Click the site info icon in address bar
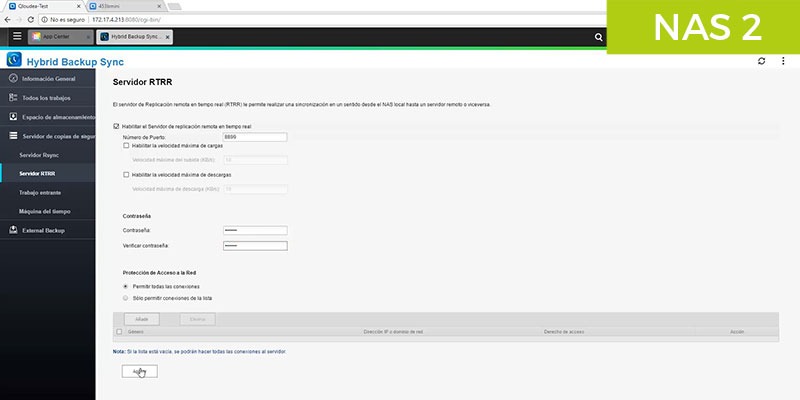Screen dimensions: 800x400 [x=44, y=19]
